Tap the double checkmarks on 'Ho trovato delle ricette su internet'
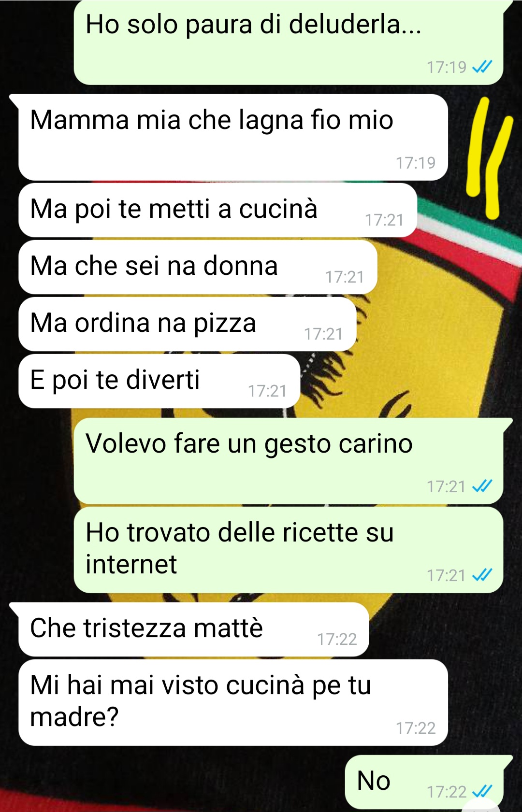The width and height of the screenshot is (522, 812). (x=482, y=575)
